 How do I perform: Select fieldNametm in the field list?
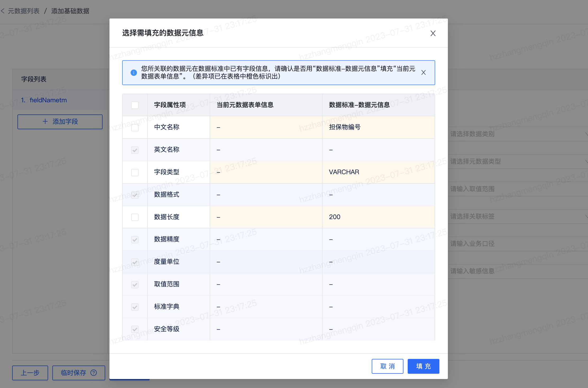click(48, 100)
